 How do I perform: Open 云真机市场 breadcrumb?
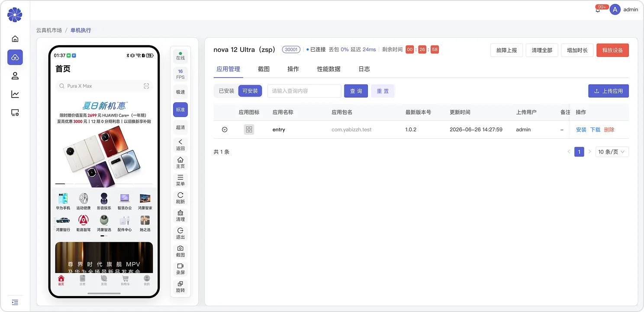[49, 30]
